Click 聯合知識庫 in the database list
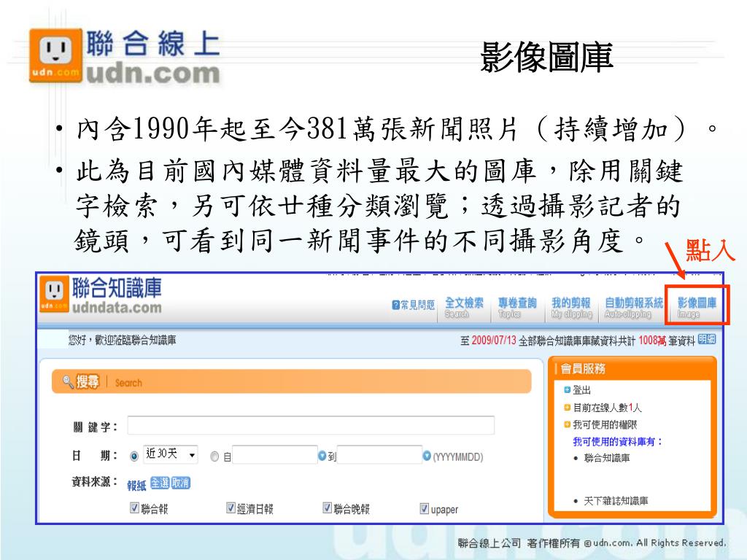Image resolution: width=747 pixels, height=560 pixels. 607,458
